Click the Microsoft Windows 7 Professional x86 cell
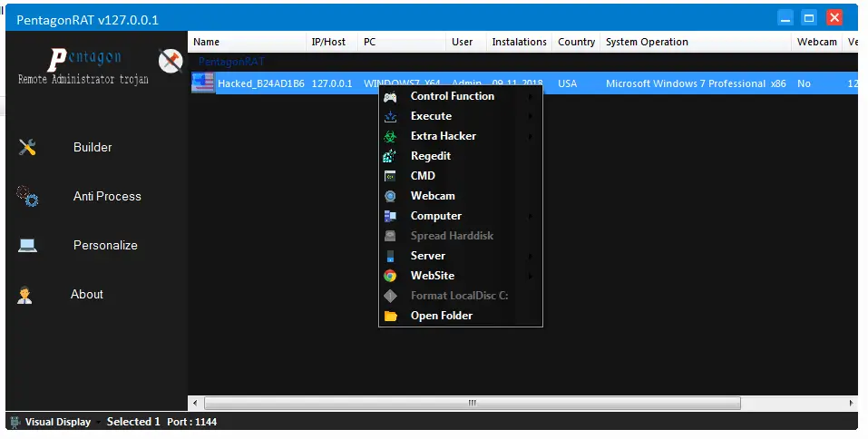Image resolution: width=868 pixels, height=439 pixels. [696, 83]
